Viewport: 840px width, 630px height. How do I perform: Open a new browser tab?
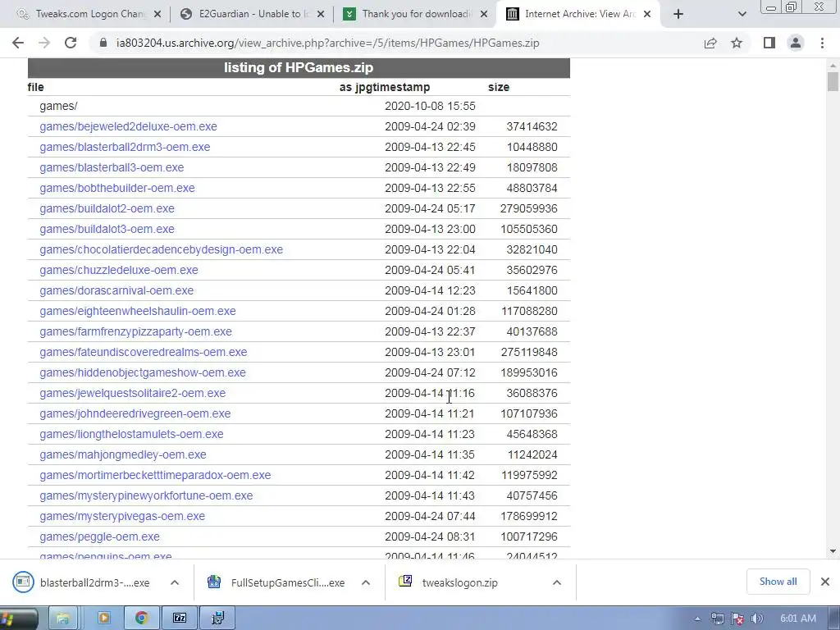(x=678, y=14)
